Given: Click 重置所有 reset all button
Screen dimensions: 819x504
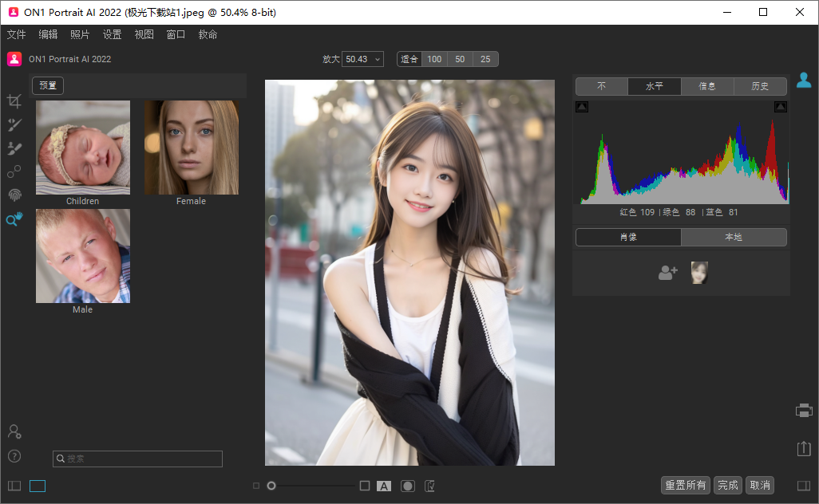Looking at the screenshot, I should pos(685,485).
